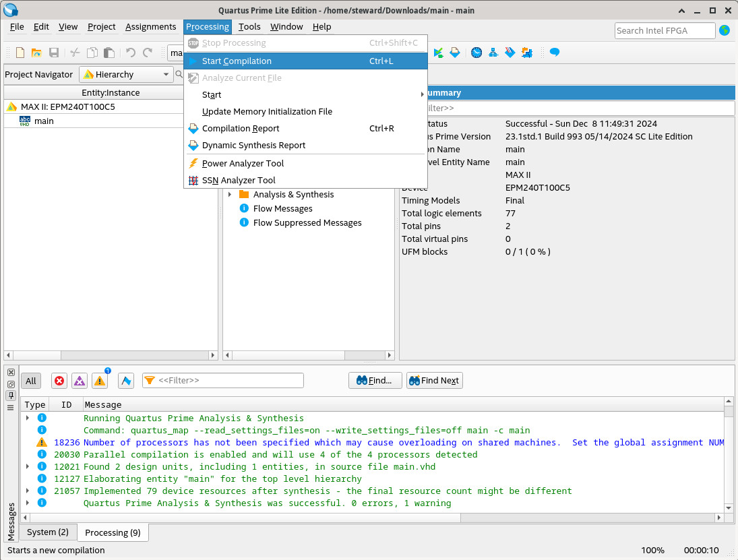Click the Search Intel FPGA field
Image resolution: width=738 pixels, height=560 pixels.
coord(665,30)
